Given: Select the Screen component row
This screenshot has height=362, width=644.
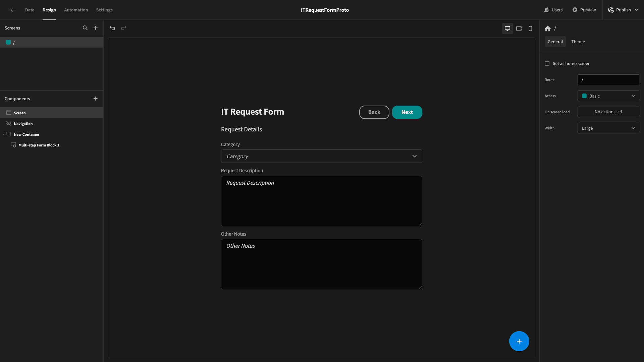Looking at the screenshot, I should [52, 113].
